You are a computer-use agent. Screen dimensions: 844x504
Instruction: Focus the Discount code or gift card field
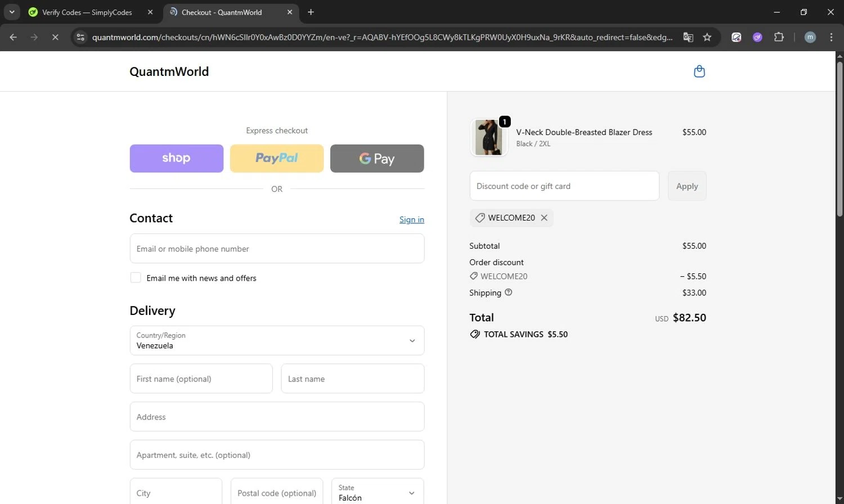click(564, 186)
